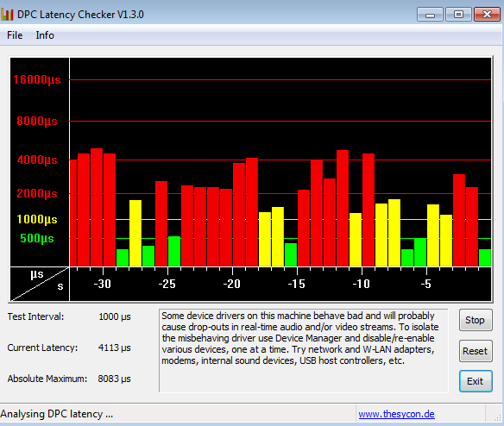Click the Exit button
504x426 pixels.
pyautogui.click(x=476, y=381)
